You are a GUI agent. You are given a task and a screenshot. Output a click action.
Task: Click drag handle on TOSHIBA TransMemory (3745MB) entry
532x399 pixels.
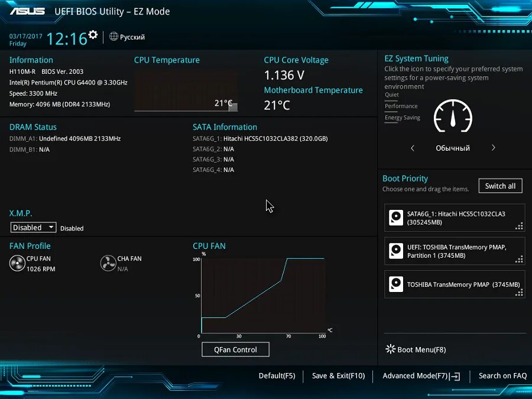tap(519, 293)
